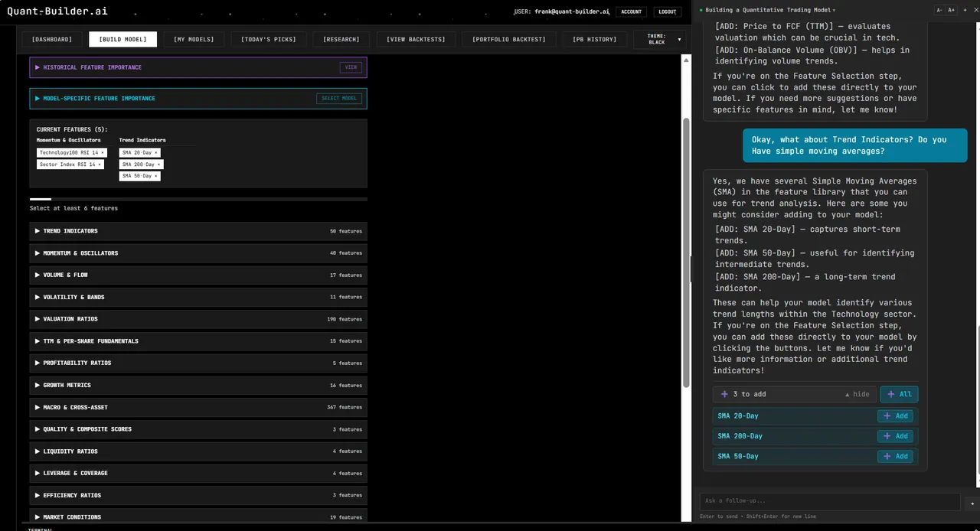The height and width of the screenshot is (531, 980).
Task: Expand Leverage & Coverage category
Action: click(x=198, y=474)
